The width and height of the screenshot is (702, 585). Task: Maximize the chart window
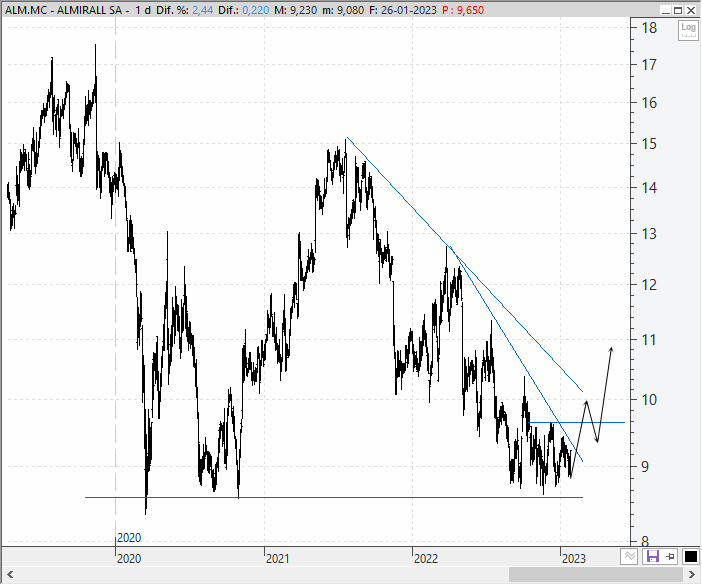point(678,10)
